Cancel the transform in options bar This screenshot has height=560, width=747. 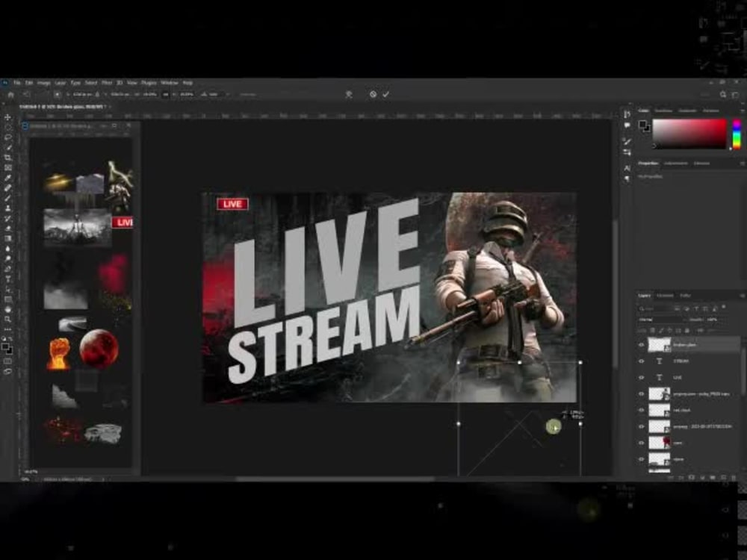coord(373,94)
